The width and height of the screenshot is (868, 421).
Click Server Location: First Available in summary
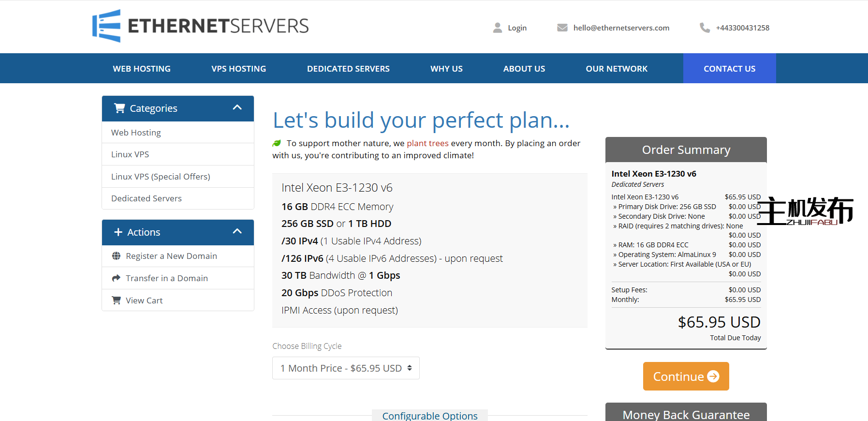tap(682, 264)
